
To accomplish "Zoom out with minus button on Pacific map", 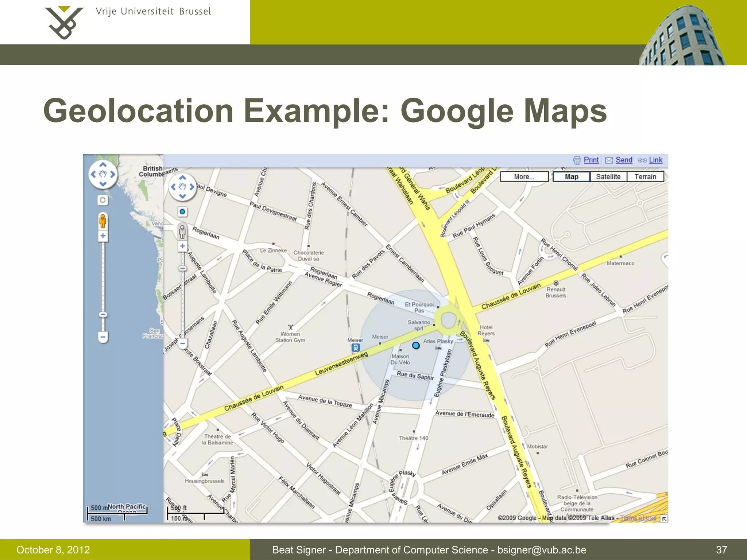I will (x=103, y=337).
